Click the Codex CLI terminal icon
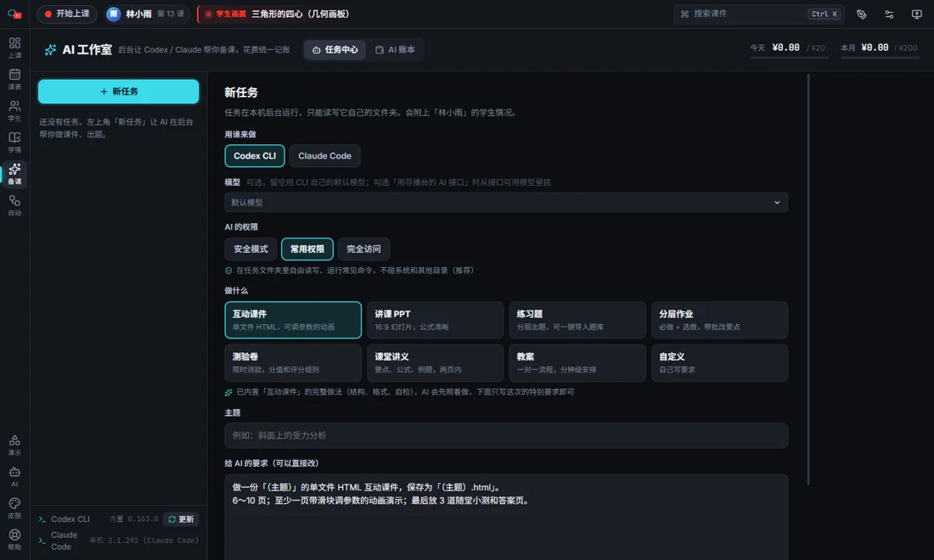The height and width of the screenshot is (560, 934). click(x=42, y=519)
